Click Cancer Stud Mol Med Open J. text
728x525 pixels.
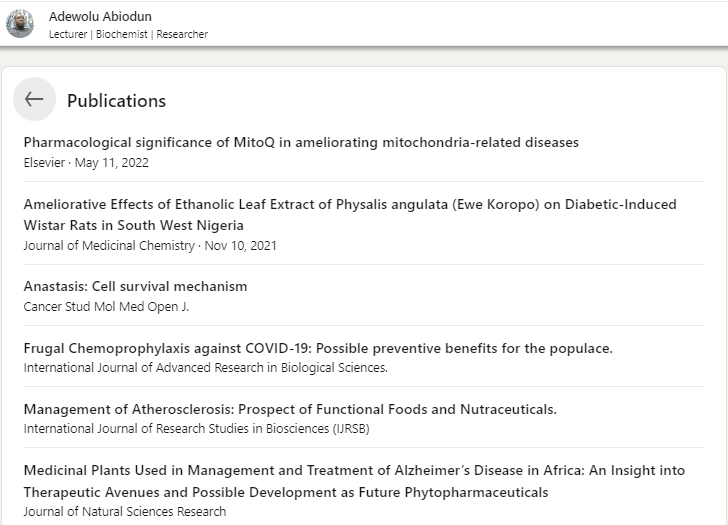[x=106, y=307]
